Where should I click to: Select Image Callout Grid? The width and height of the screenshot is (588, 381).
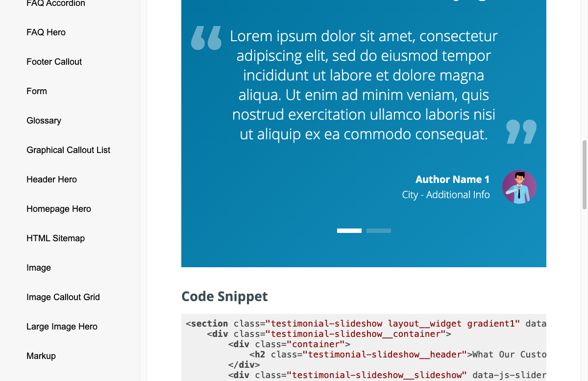point(63,297)
